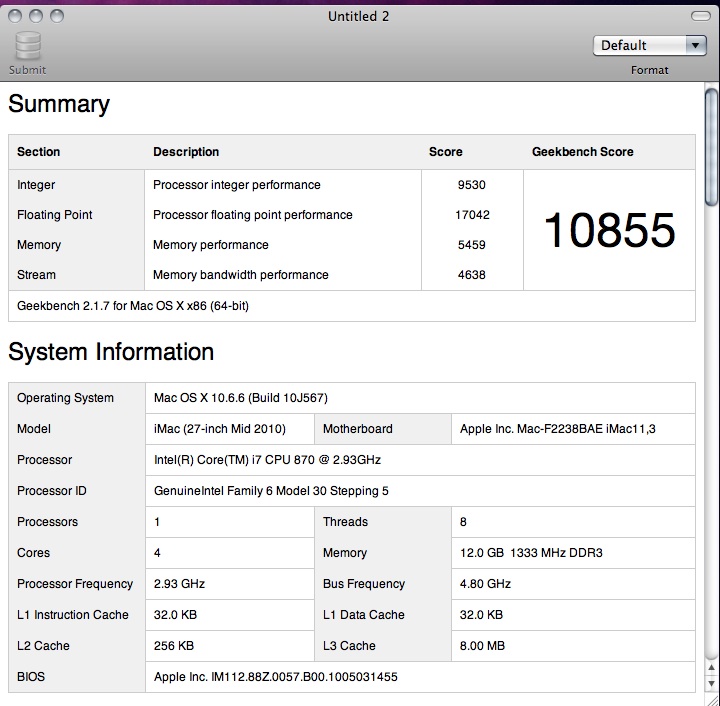Screen dimensions: 720x706
Task: Click the Processors value 1
Action: click(x=157, y=521)
